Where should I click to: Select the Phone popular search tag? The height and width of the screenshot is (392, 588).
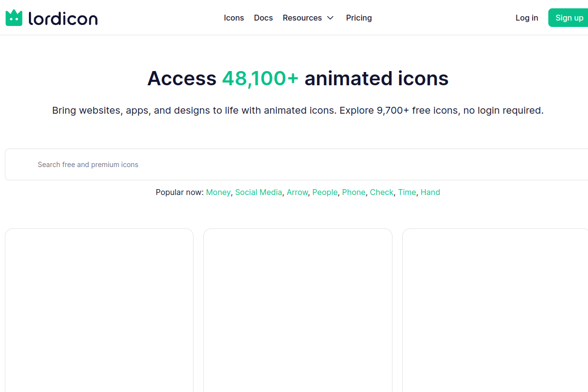pos(354,192)
